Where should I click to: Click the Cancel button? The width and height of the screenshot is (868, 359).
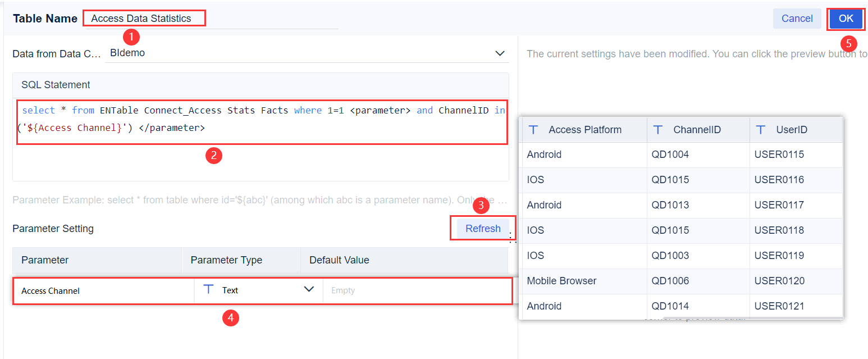[797, 19]
